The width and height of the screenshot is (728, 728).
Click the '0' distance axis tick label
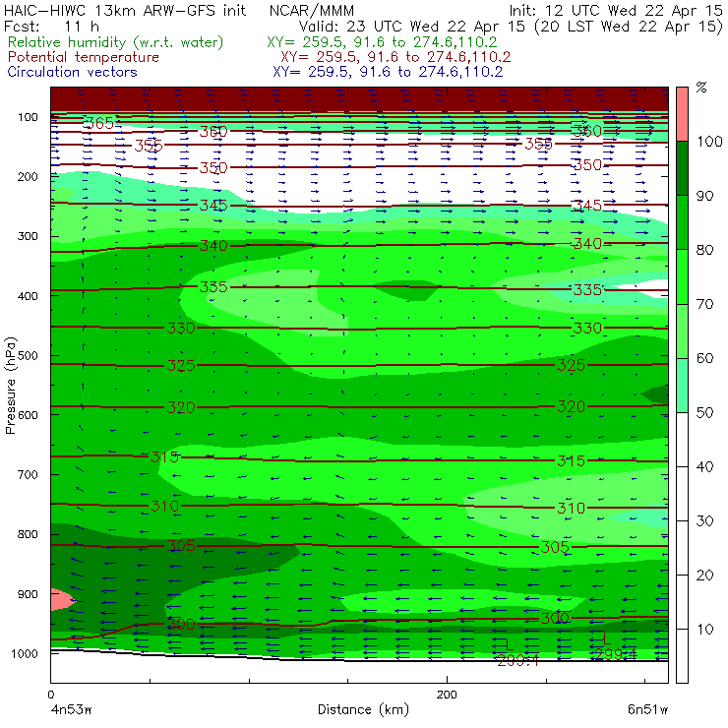[x=51, y=695]
